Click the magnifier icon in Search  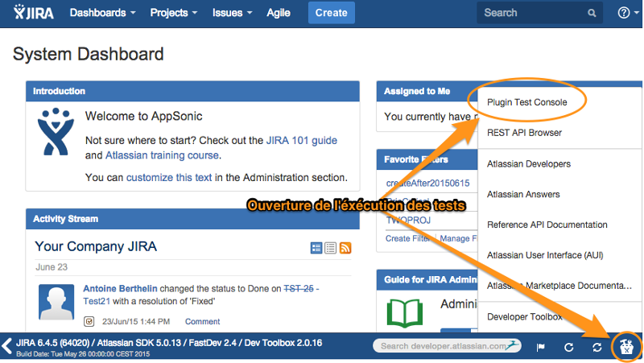(592, 13)
